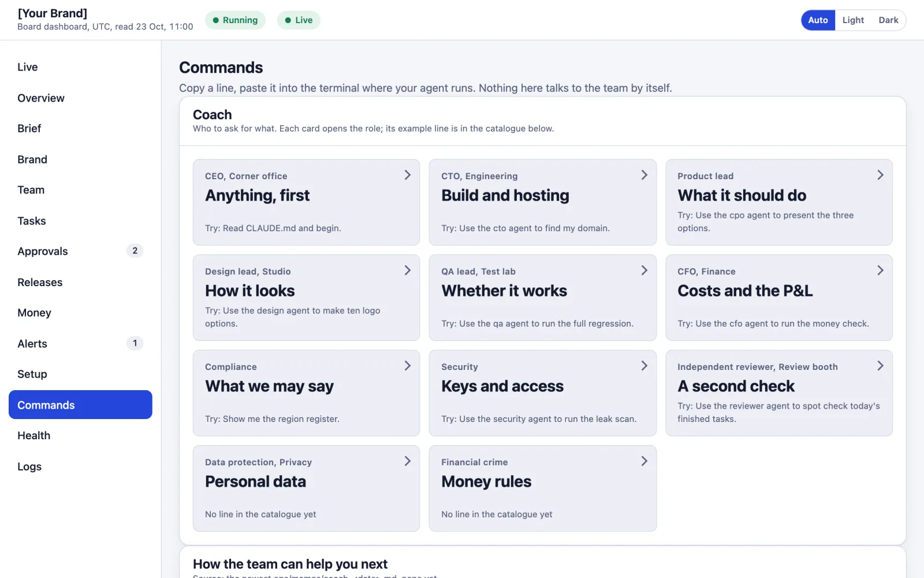Open the Security card chevron

[644, 366]
